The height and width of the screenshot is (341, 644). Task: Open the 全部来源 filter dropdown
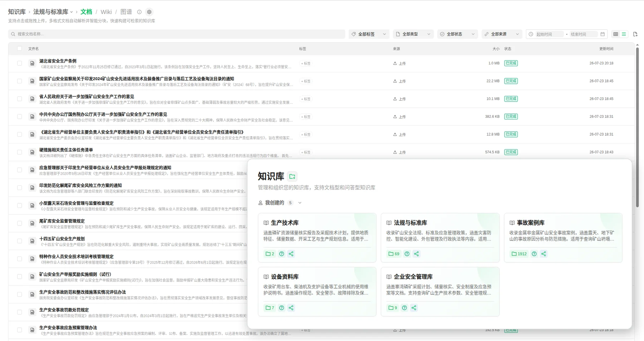pyautogui.click(x=502, y=34)
